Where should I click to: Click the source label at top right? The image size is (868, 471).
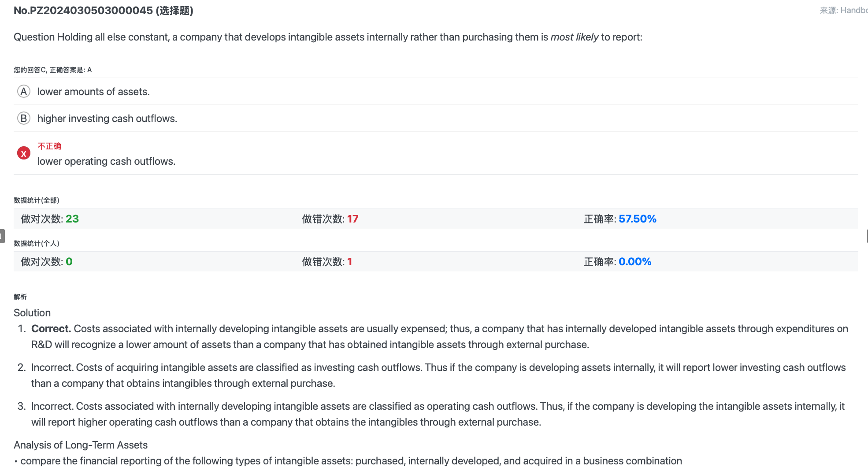click(x=843, y=11)
